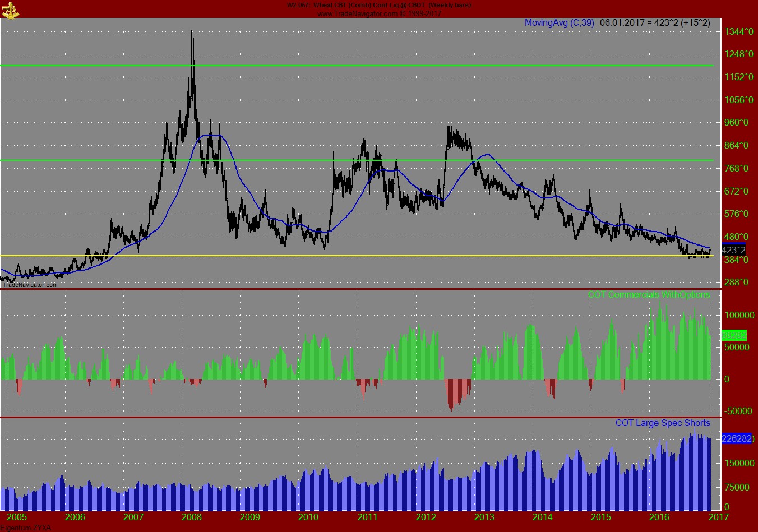
Task: Click the yellow horizontal support line
Action: pyautogui.click(x=336, y=256)
